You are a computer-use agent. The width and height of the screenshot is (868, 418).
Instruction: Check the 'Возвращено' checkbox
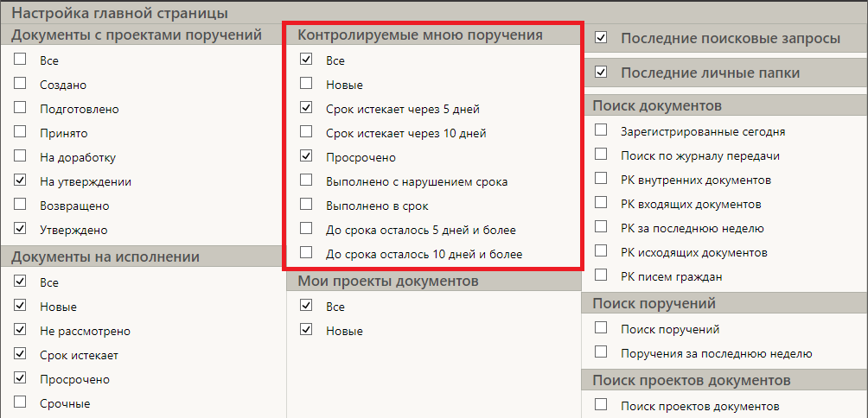tap(20, 206)
